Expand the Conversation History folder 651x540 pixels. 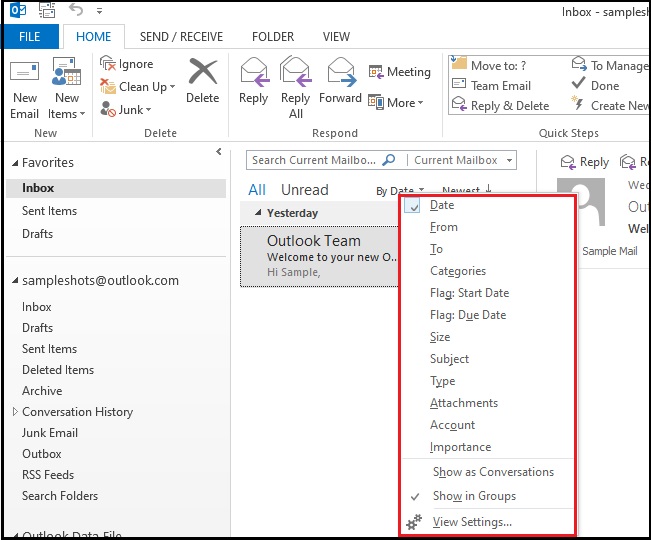tap(15, 412)
